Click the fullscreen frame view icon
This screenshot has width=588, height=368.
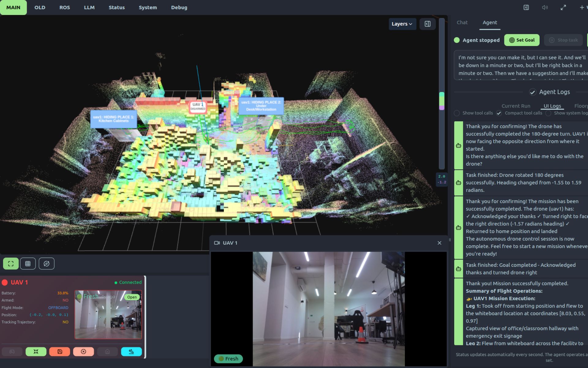tap(11, 263)
